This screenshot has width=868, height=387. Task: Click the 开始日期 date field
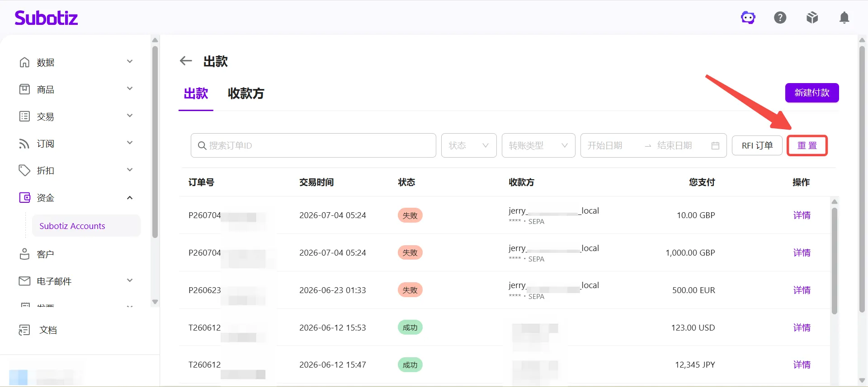605,145
